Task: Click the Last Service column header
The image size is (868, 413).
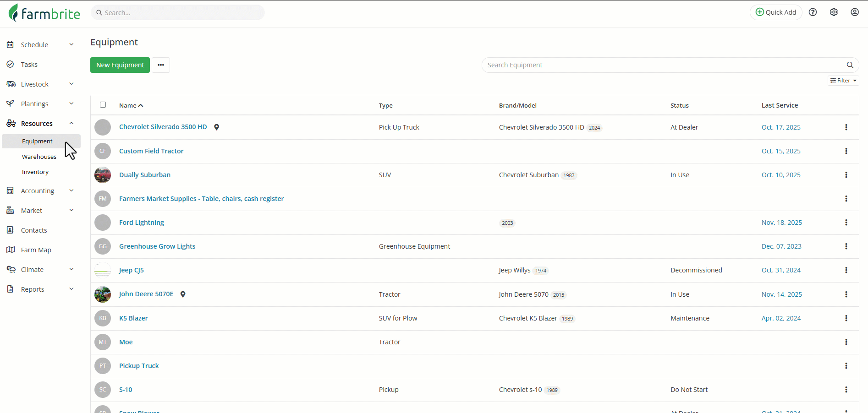Action: click(780, 105)
